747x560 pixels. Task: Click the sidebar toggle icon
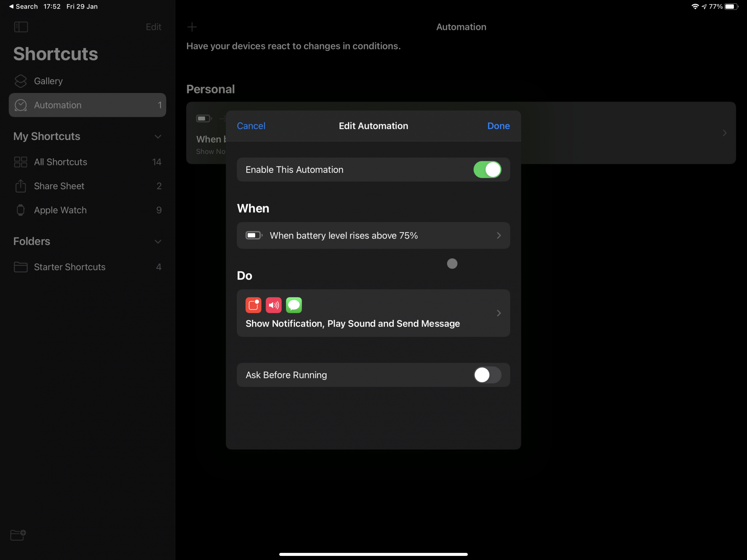click(x=21, y=27)
